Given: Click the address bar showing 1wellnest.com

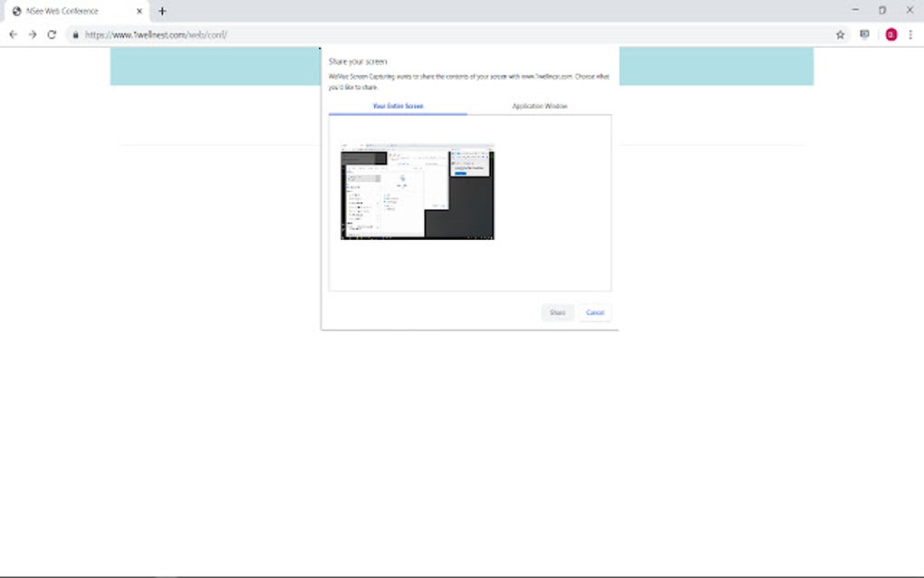Looking at the screenshot, I should pos(154,34).
